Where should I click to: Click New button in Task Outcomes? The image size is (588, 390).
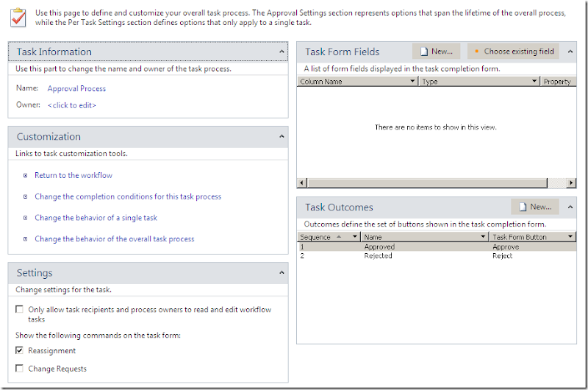coord(535,207)
